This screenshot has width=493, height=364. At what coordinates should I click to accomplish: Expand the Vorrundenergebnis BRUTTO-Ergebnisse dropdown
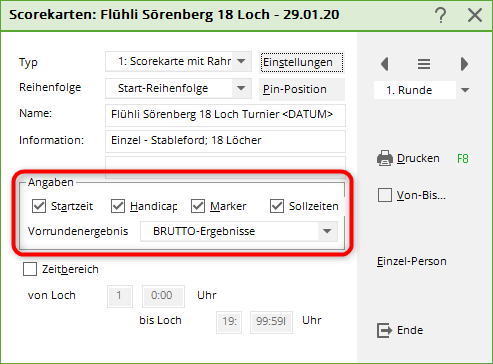pyautogui.click(x=327, y=231)
